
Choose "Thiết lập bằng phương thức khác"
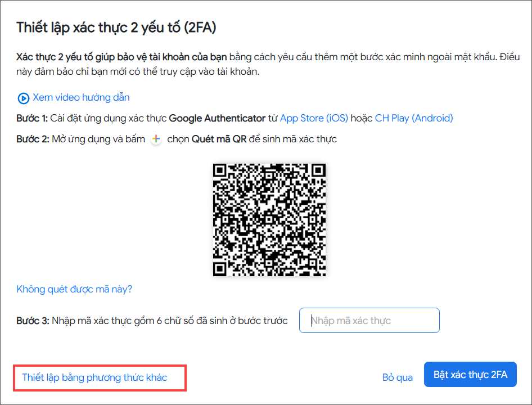pyautogui.click(x=94, y=377)
